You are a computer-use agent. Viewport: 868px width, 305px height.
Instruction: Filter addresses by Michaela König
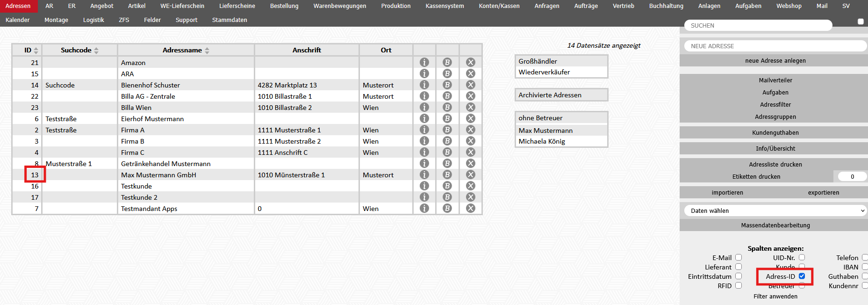[x=561, y=141]
